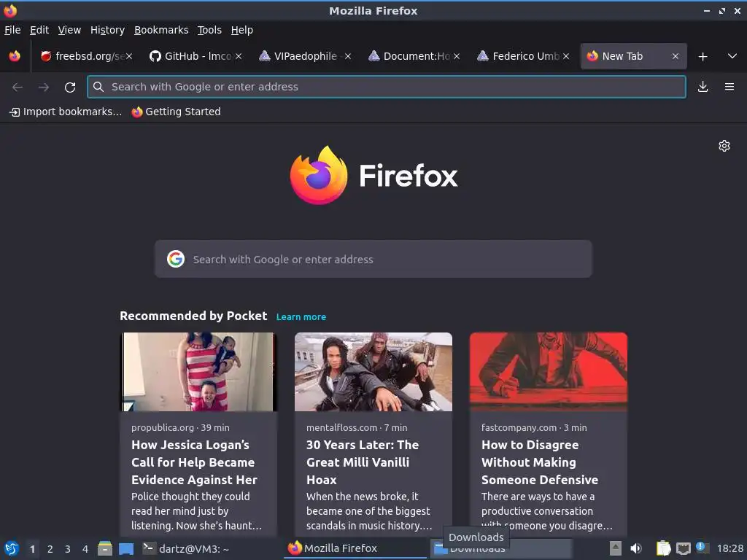This screenshot has height=560, width=747.
Task: Focus the page's Google search box
Action: click(x=373, y=259)
